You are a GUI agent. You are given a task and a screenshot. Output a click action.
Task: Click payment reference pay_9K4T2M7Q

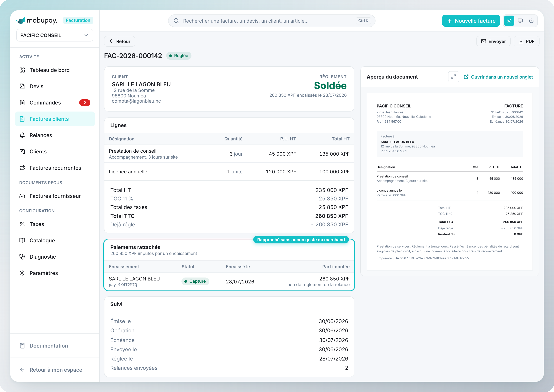pyautogui.click(x=123, y=285)
